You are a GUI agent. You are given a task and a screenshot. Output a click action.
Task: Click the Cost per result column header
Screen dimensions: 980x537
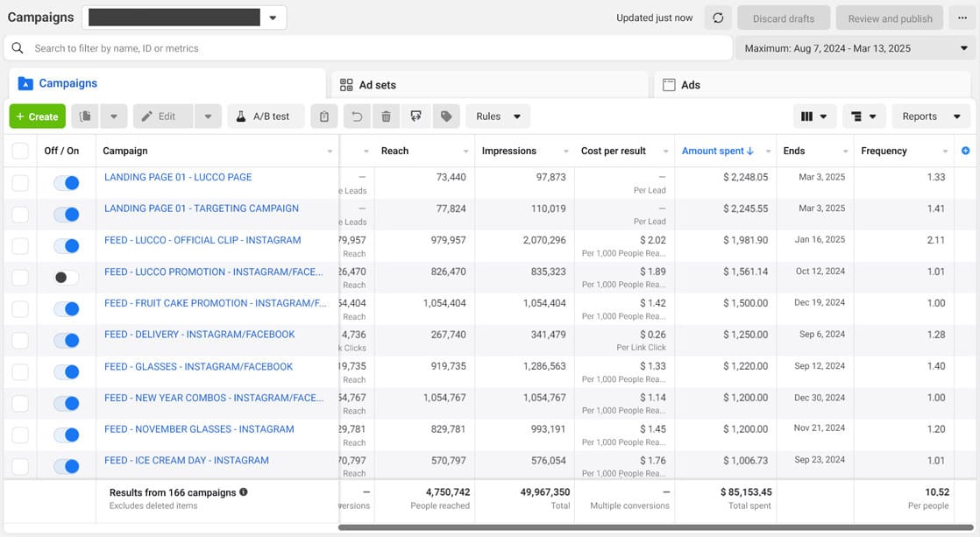click(x=613, y=151)
